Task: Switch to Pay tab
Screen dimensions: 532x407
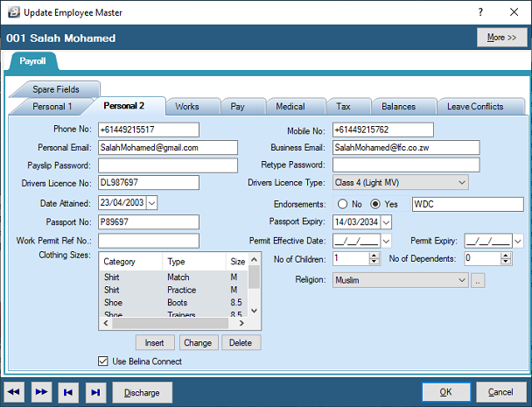Action: (x=237, y=107)
